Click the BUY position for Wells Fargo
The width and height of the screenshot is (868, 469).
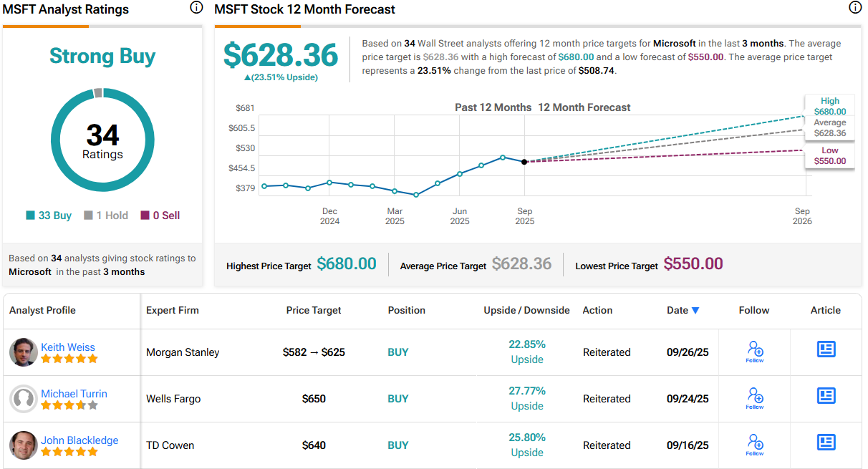tap(398, 399)
